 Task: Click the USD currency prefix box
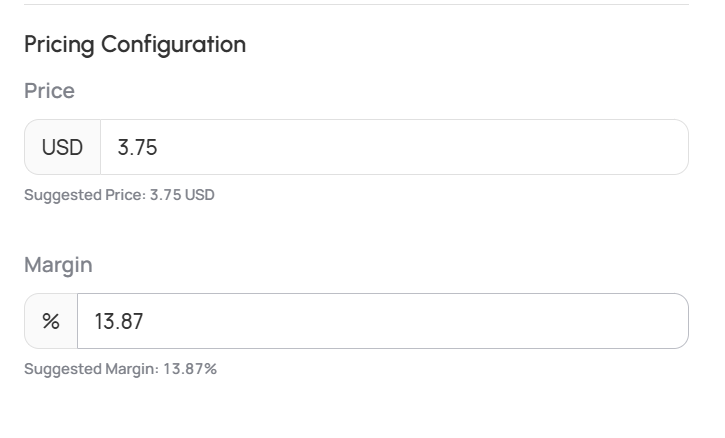(x=62, y=147)
